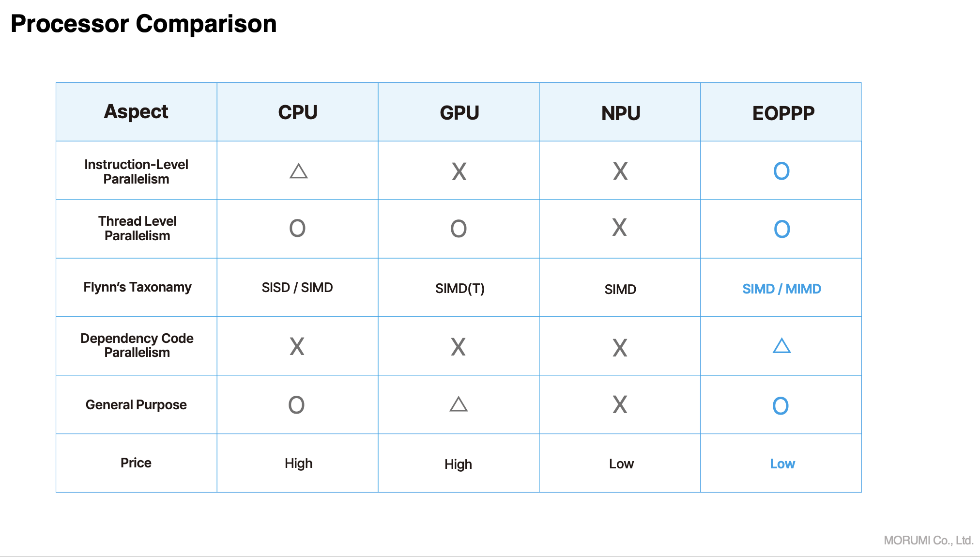The image size is (980, 557).
Task: Click the NPU column header
Action: pos(620,113)
